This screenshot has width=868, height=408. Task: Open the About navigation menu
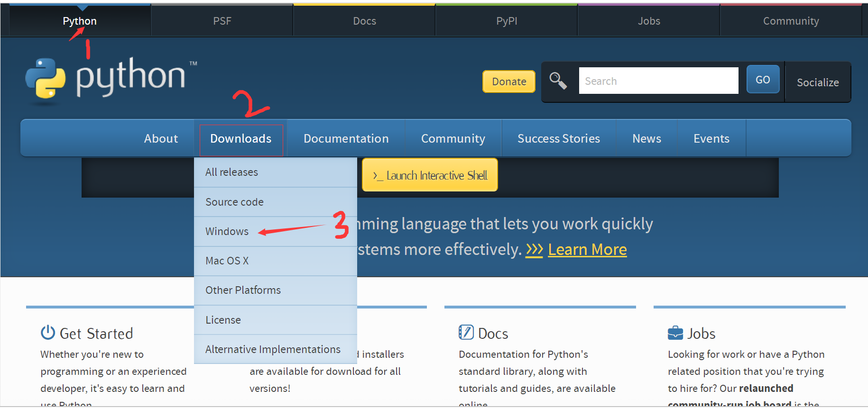click(161, 138)
